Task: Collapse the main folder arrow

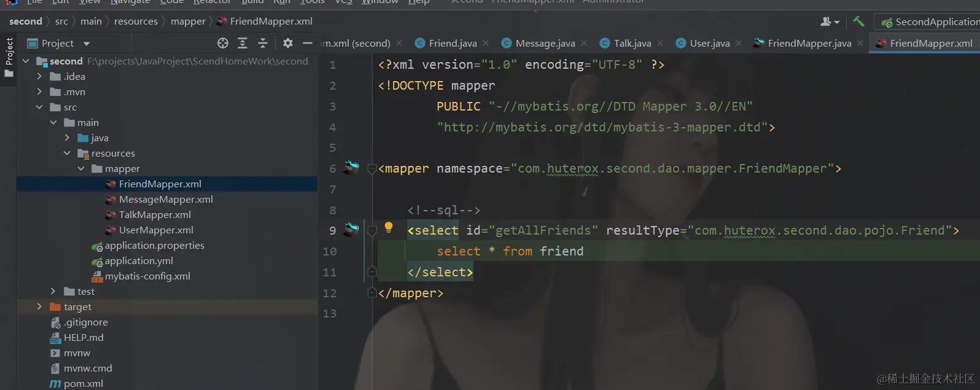Action: tap(53, 122)
